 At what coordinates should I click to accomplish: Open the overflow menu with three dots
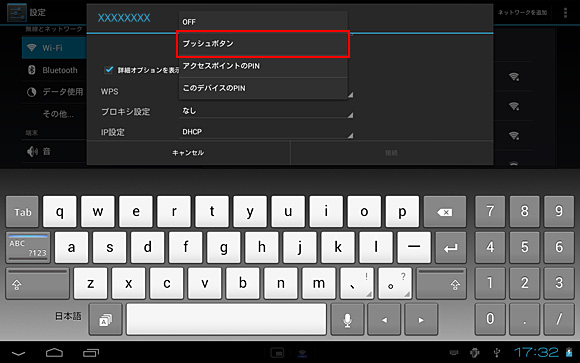(x=565, y=13)
